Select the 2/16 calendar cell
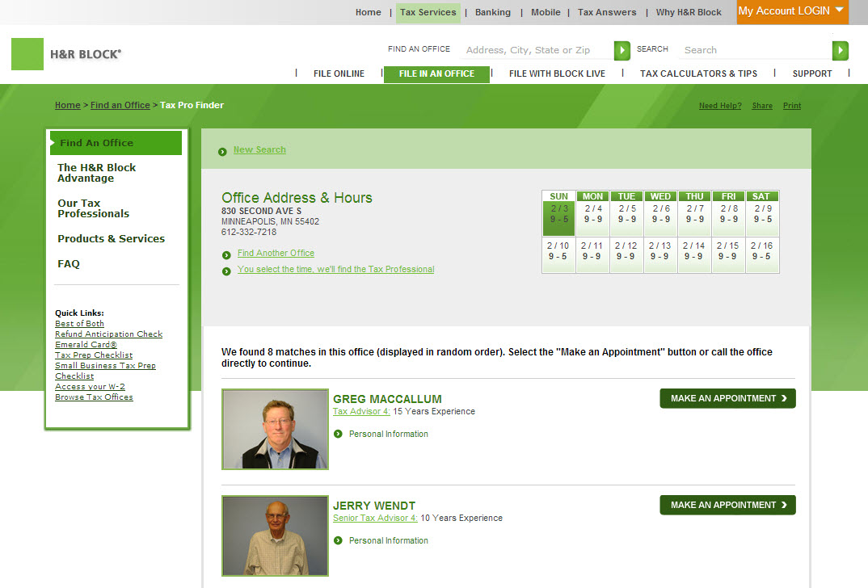The width and height of the screenshot is (868, 588). coord(761,254)
